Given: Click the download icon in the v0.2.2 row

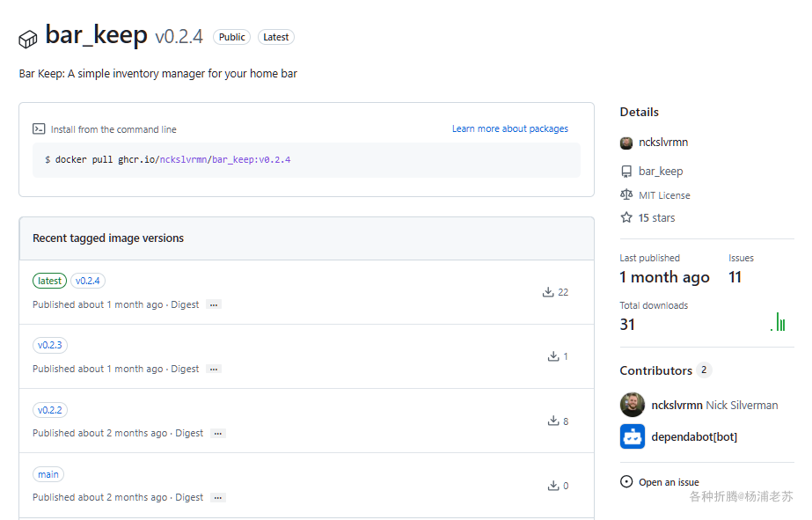Looking at the screenshot, I should point(553,421).
